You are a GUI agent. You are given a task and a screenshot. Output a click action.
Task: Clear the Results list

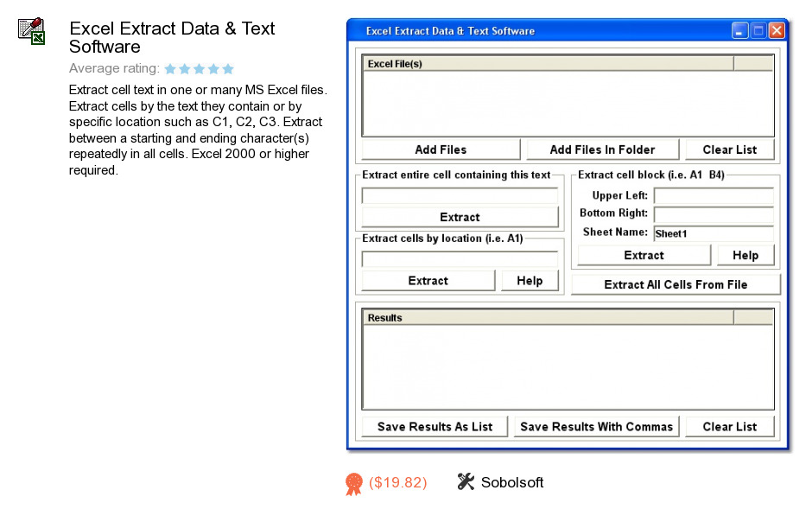pyautogui.click(x=730, y=427)
